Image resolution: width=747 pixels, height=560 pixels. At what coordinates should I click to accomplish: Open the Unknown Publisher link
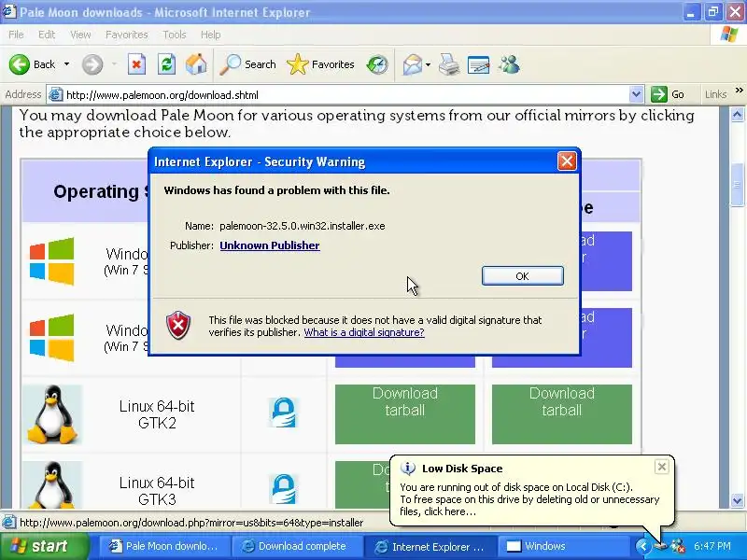pyautogui.click(x=270, y=245)
